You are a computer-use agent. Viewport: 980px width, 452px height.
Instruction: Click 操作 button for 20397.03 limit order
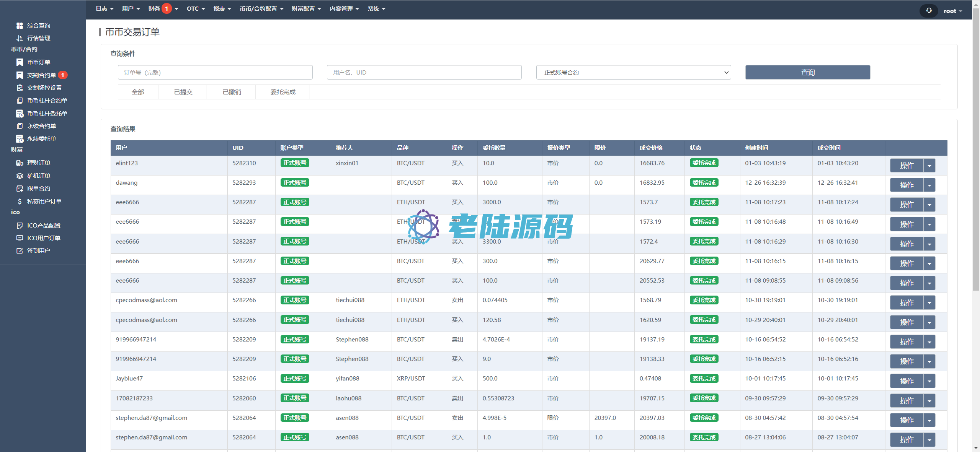[906, 420]
